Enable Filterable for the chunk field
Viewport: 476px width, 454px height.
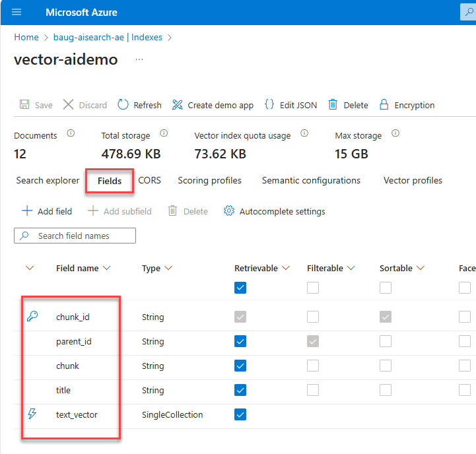click(x=313, y=366)
